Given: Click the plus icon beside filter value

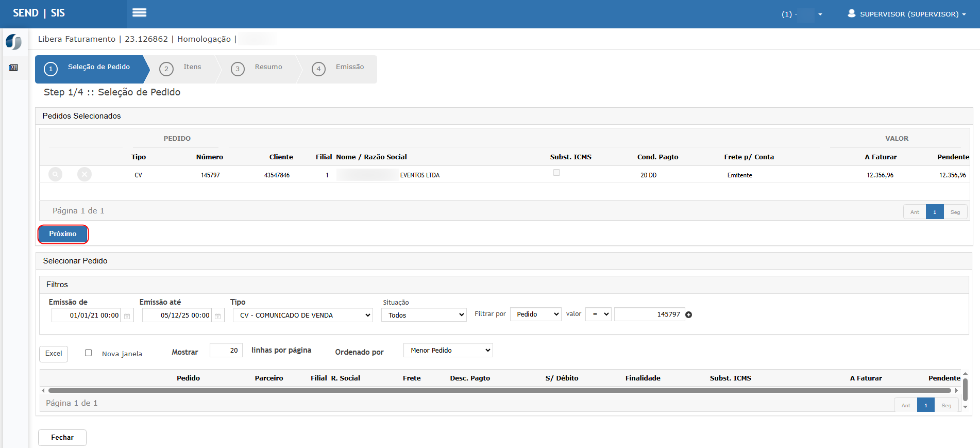Looking at the screenshot, I should [689, 315].
